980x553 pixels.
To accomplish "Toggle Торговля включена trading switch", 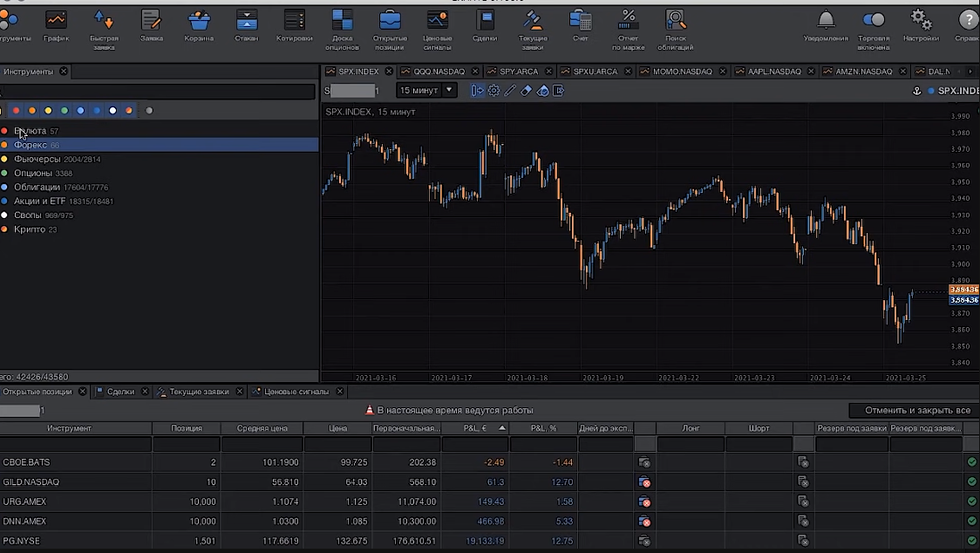I will click(x=873, y=25).
